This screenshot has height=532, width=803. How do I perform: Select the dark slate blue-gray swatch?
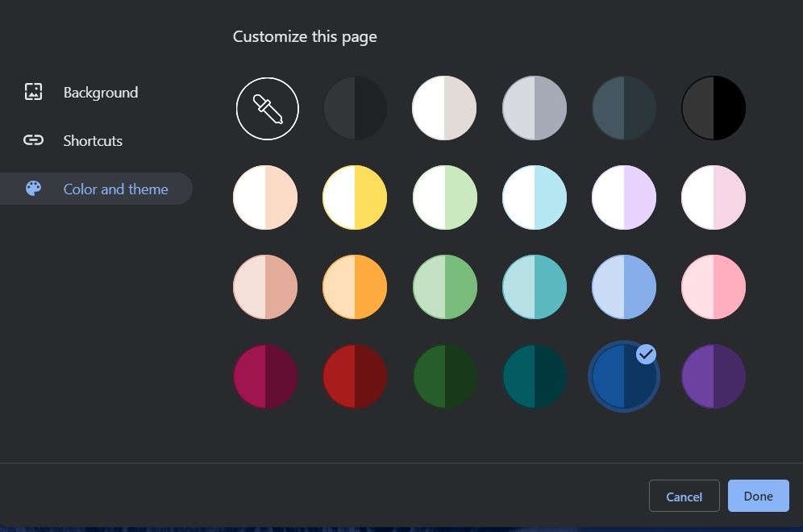click(x=624, y=108)
